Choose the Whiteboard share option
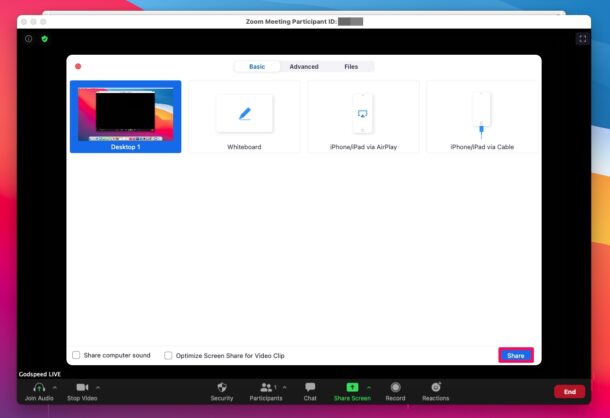The height and width of the screenshot is (418, 610). coord(244,116)
